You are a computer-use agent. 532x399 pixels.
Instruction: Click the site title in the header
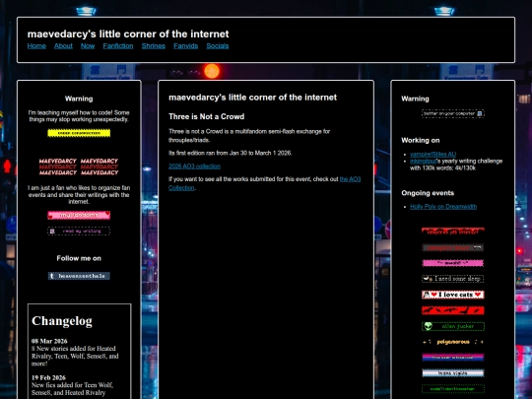[x=128, y=33]
